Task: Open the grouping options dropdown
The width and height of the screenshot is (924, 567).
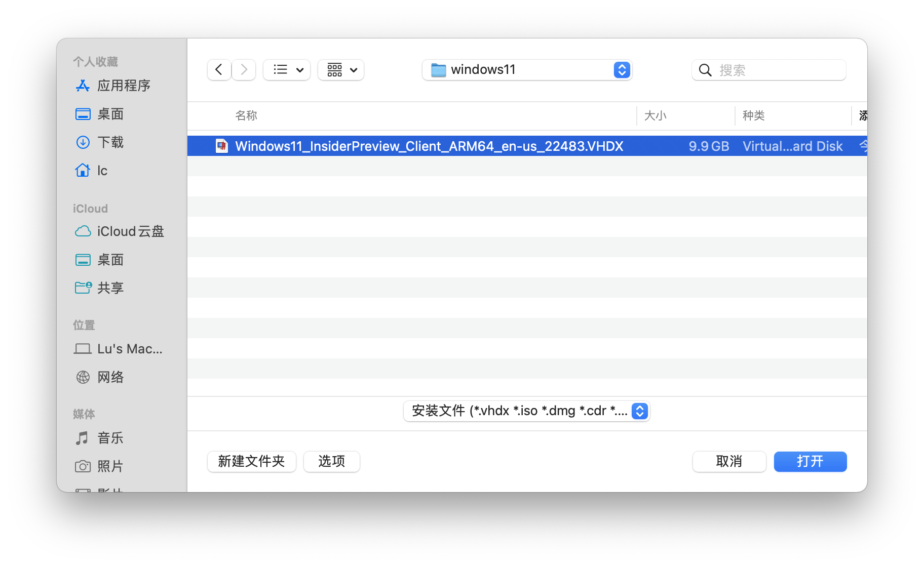Action: 340,70
